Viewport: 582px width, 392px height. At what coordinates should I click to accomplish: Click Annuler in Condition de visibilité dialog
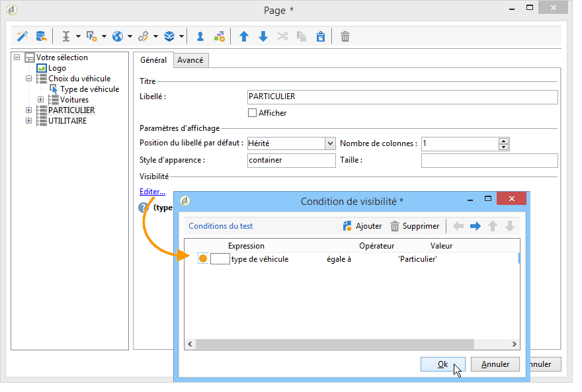(495, 364)
